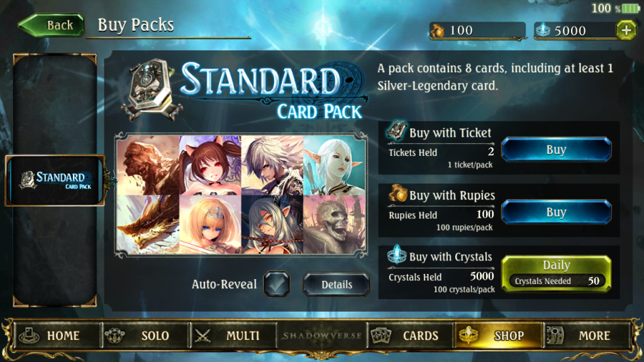The height and width of the screenshot is (362, 644).
Task: Click the ticket icon next to Buy with Ticket
Action: coord(396,131)
